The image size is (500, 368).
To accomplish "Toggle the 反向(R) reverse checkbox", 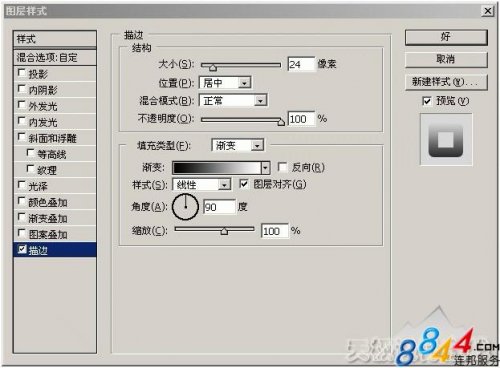I will pos(282,167).
